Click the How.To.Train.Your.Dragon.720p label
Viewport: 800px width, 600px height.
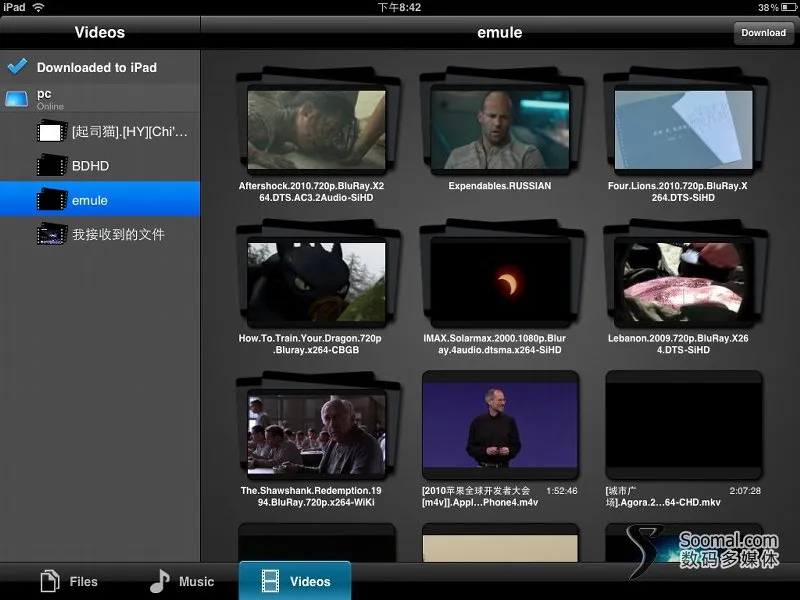click(310, 344)
